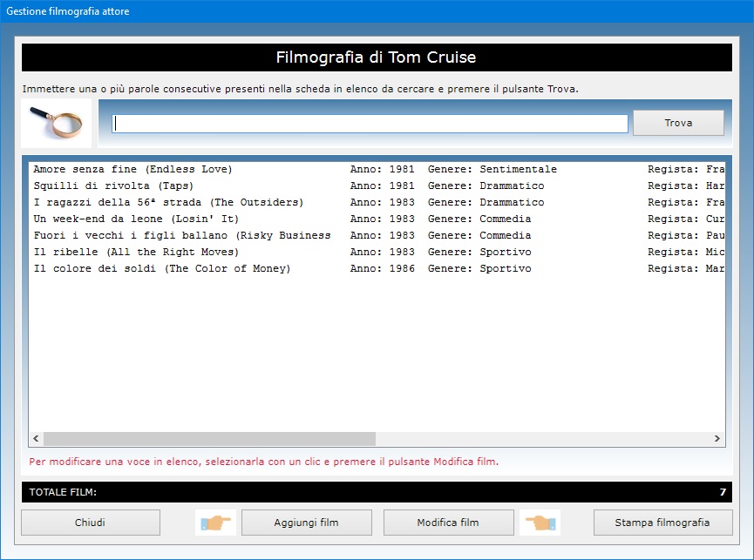
Task: Click the left-pointing hand icon
Action: 540,523
